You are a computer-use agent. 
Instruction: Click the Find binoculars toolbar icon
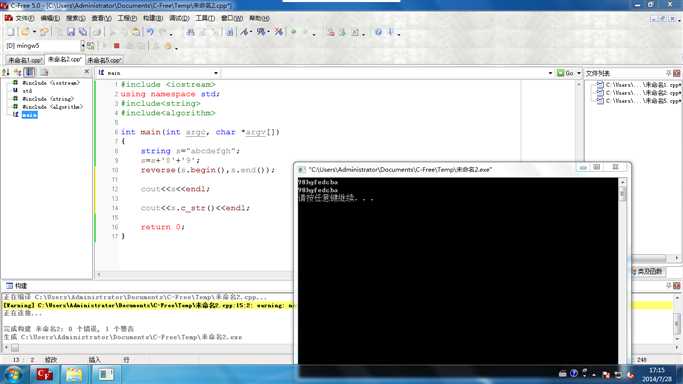(190, 32)
